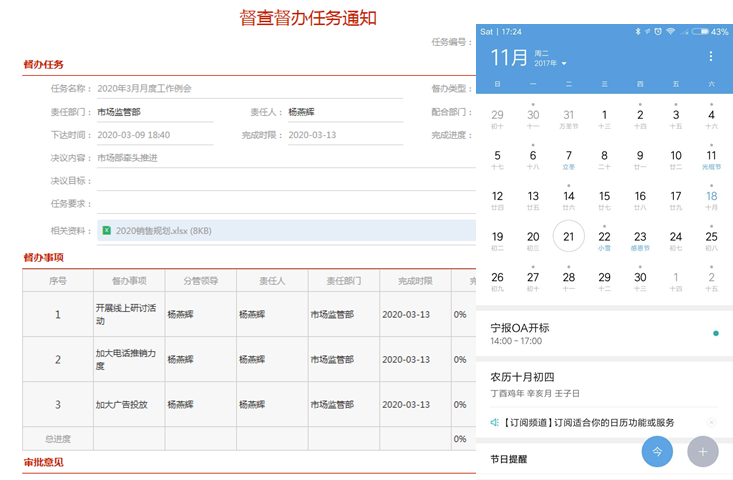Click the Excel icon of 2020销售规划.xlsx
This screenshot has height=480, width=733.
[106, 231]
